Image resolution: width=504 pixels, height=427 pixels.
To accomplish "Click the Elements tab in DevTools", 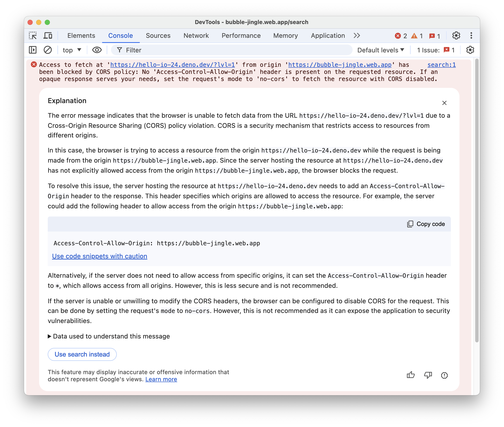I will click(x=81, y=36).
